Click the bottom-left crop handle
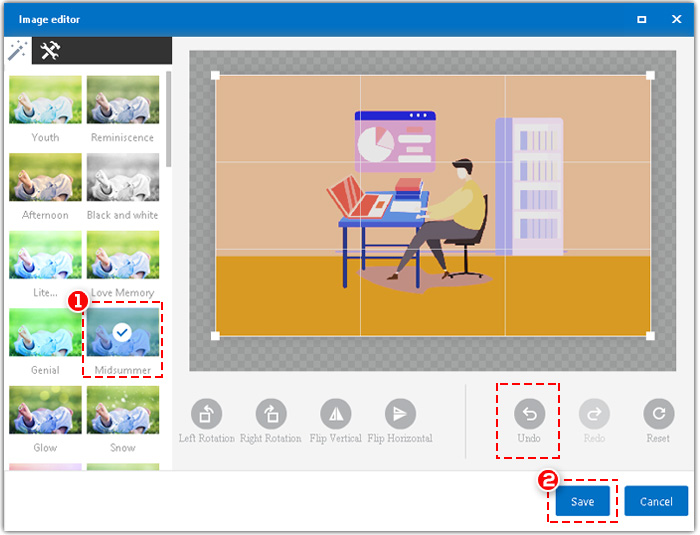 [215, 336]
